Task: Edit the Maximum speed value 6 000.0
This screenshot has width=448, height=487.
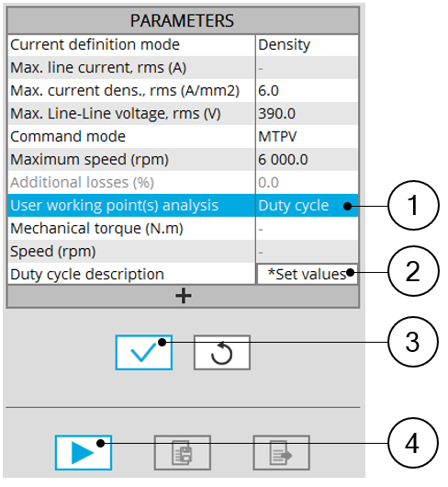Action: (307, 160)
